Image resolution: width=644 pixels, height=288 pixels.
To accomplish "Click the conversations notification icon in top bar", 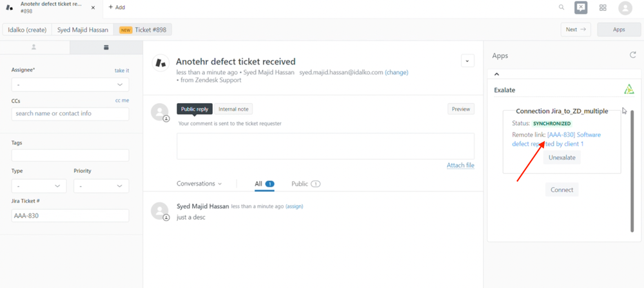I will pos(581,7).
